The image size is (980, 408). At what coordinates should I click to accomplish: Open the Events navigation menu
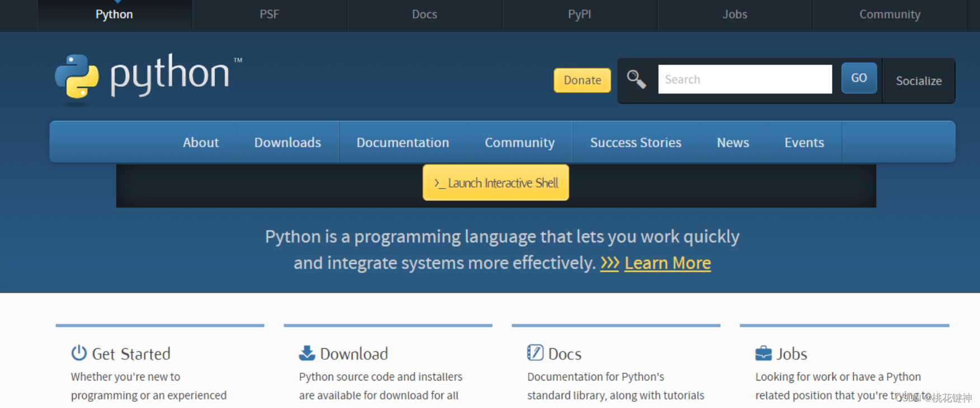coord(804,142)
